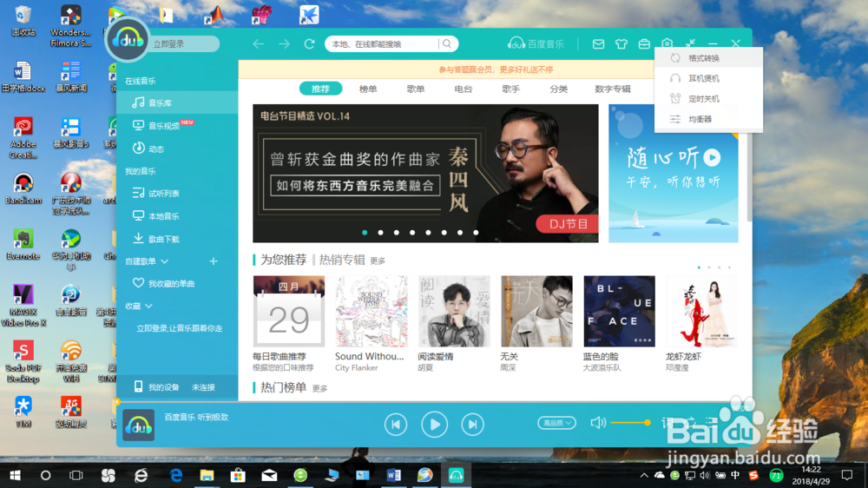
Task: Collapse the 自建歌单 section
Action: [x=164, y=260]
